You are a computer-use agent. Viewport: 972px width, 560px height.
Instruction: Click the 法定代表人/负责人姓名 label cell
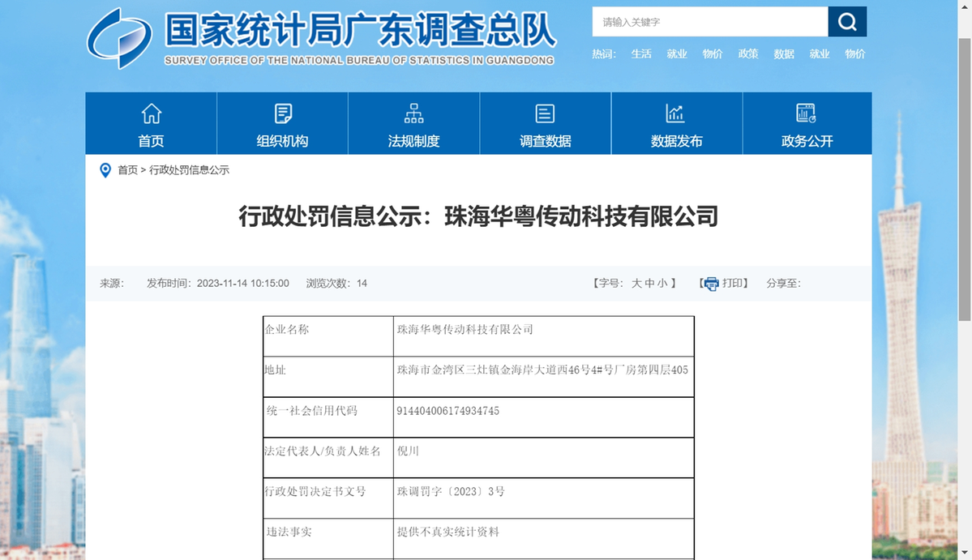[328, 458]
